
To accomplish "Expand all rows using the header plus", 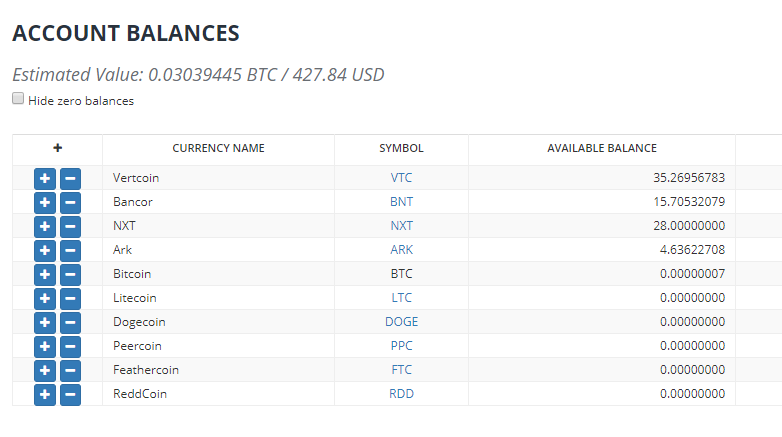I will [x=57, y=148].
